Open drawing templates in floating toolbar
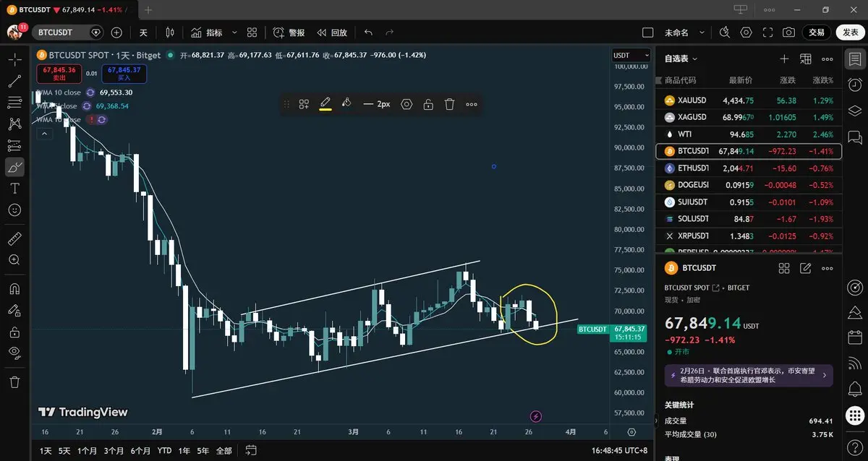868x461 pixels. pos(305,104)
